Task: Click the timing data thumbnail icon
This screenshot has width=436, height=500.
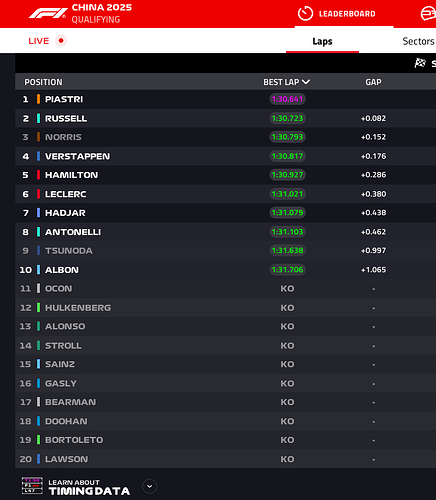Action: click(x=32, y=486)
